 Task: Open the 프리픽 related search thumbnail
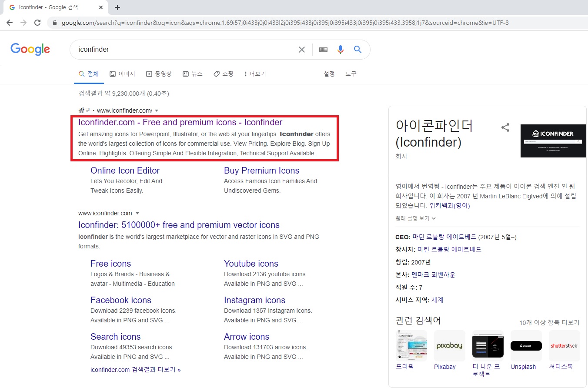[x=411, y=346]
